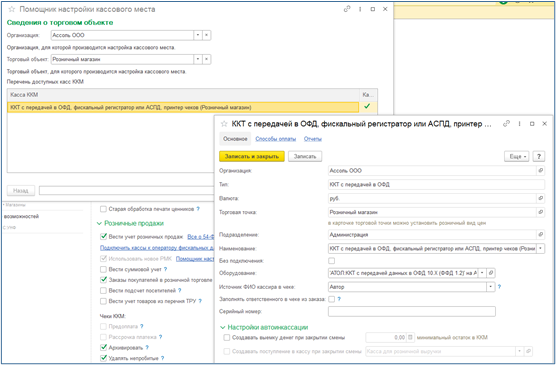Open the Валюта руб. record icon
Image resolution: width=556 pixels, height=365 pixels.
point(540,198)
